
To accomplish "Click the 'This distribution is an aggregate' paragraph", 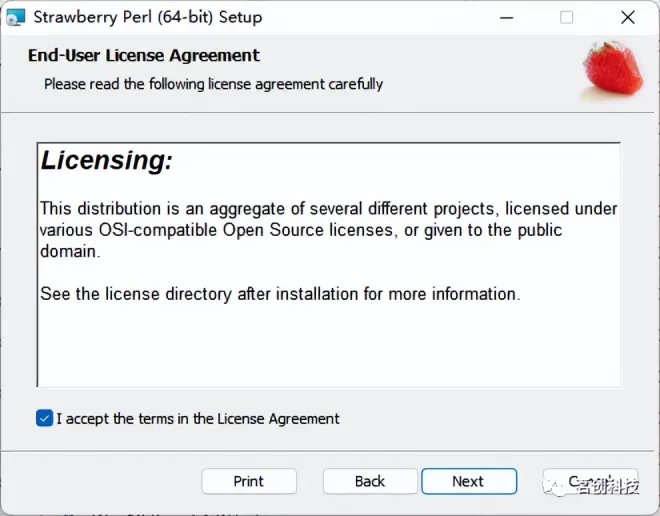I will [328, 230].
